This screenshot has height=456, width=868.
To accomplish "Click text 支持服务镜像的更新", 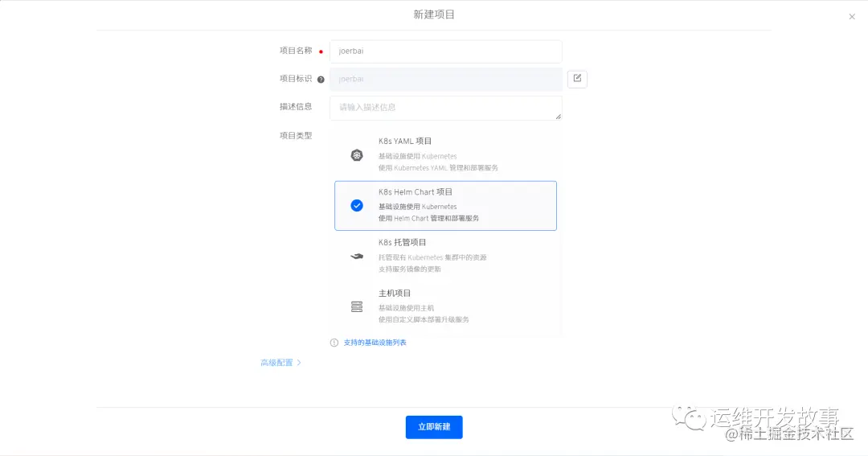I will click(410, 269).
